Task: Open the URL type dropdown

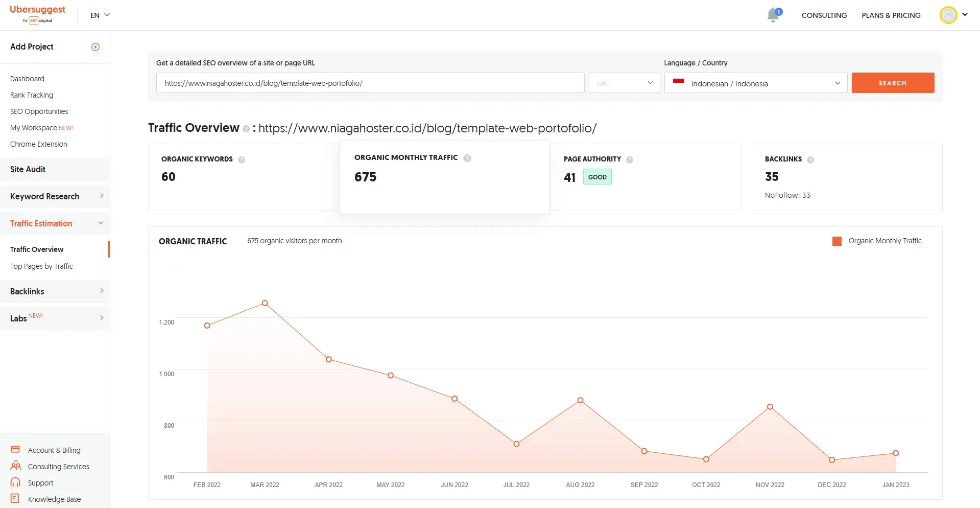Action: pyautogui.click(x=624, y=83)
